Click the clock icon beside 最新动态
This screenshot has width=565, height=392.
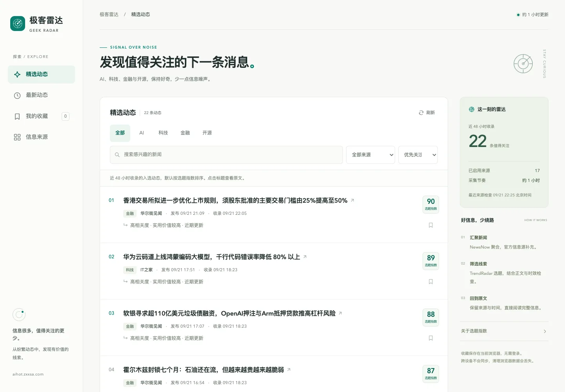17,96
